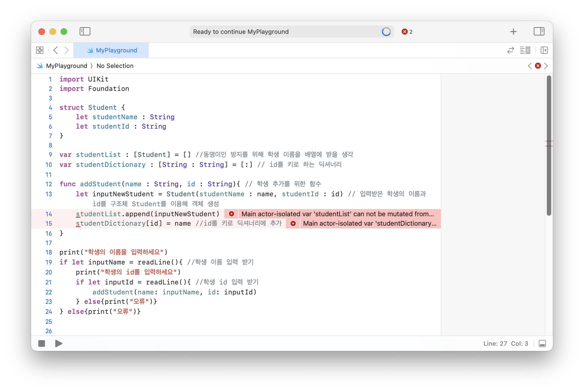Click line number 12 in the gutter
584x392 pixels.
click(x=49, y=184)
